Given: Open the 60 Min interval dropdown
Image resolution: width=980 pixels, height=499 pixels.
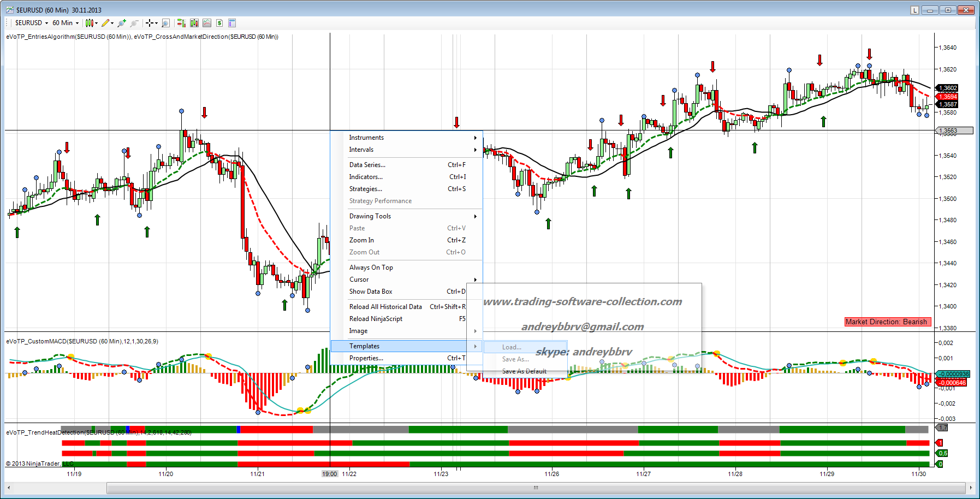Looking at the screenshot, I should point(66,23).
